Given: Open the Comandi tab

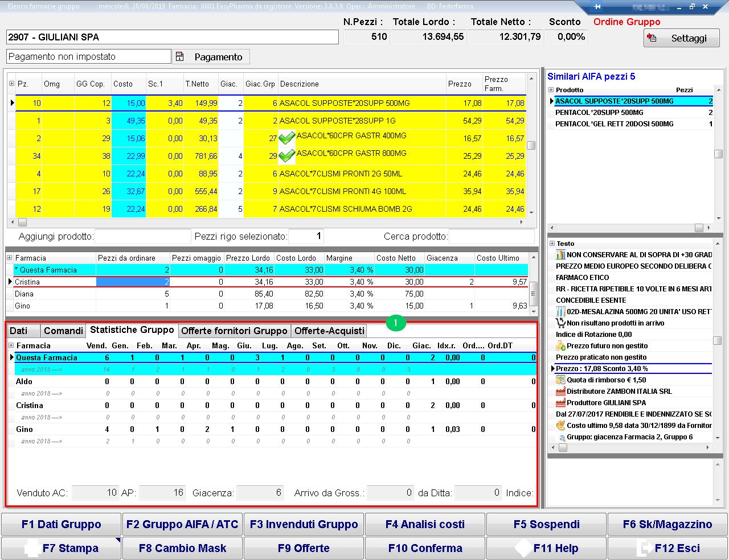Looking at the screenshot, I should coord(63,331).
